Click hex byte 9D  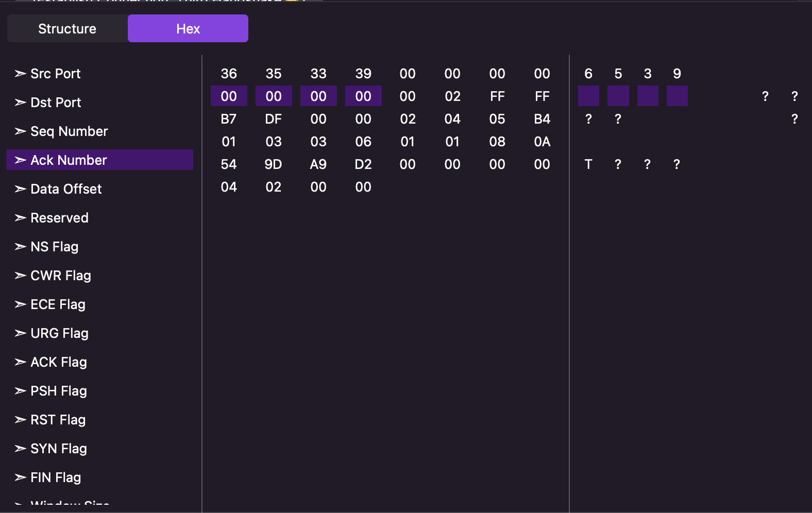(274, 164)
